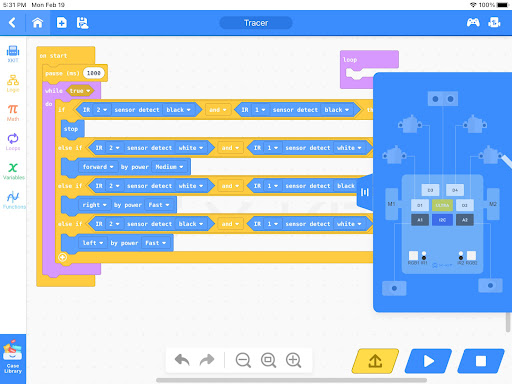Viewport: 512px width, 384px height.
Task: Edit the pause 1000 ms value
Action: click(x=93, y=73)
